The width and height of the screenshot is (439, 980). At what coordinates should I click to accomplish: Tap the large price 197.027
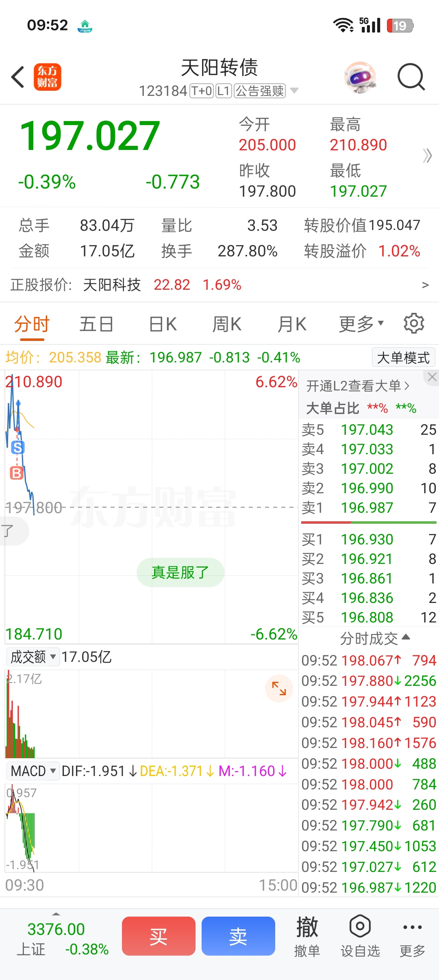[x=90, y=136]
